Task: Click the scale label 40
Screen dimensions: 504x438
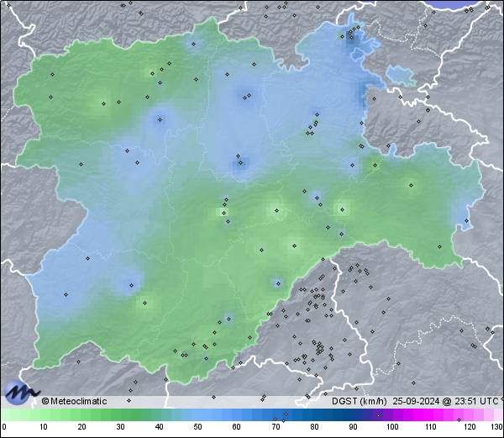Action: coord(159,427)
